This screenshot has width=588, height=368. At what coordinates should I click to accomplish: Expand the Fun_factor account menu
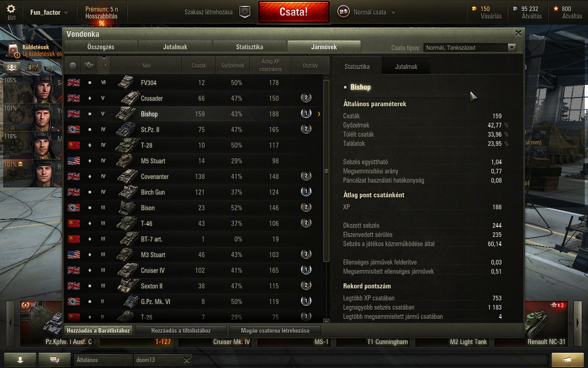49,12
